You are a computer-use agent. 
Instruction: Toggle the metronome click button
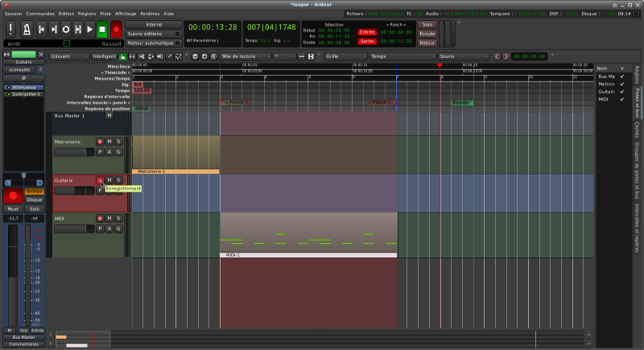27,29
